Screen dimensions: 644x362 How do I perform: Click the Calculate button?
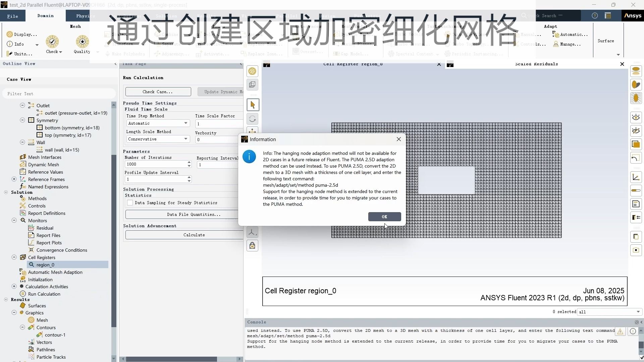pyautogui.click(x=184, y=235)
